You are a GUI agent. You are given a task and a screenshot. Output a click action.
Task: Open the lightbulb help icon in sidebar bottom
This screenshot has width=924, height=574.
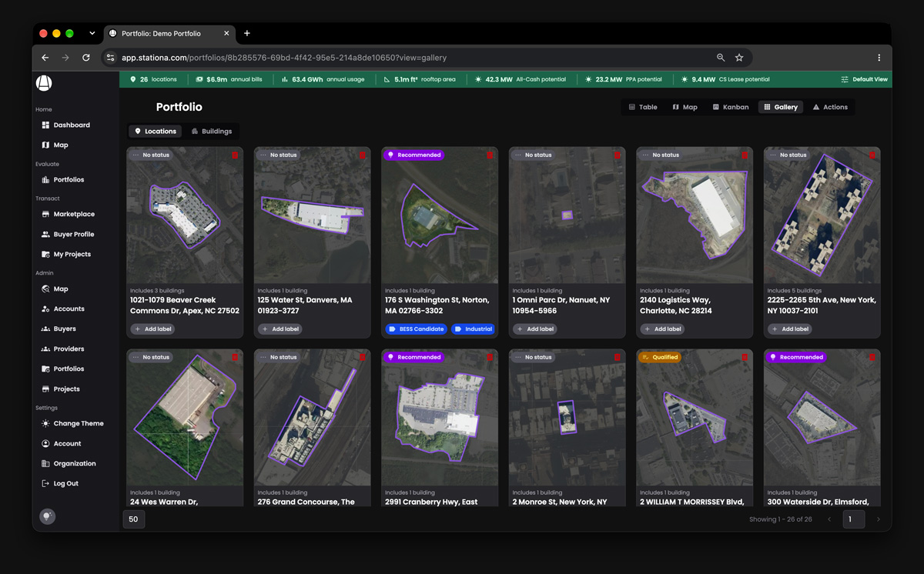coord(48,516)
